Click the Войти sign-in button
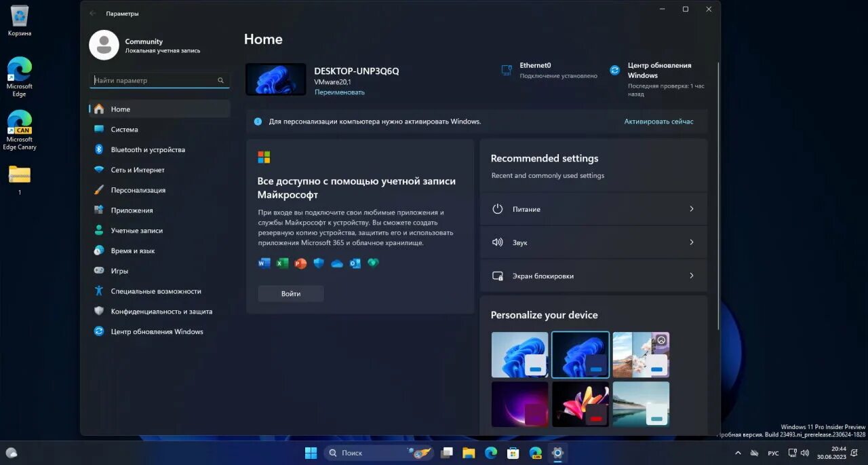Viewport: 868px width, 465px height. point(291,294)
